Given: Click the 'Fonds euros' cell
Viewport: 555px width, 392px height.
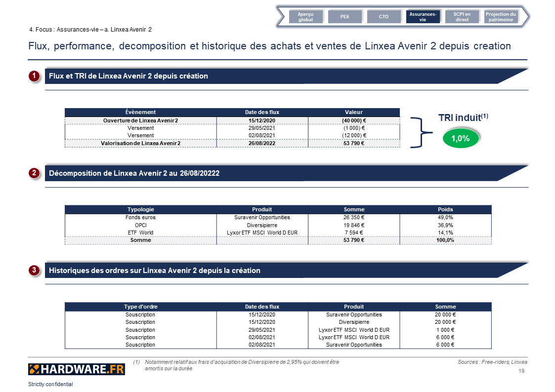Looking at the screenshot, I should (x=140, y=217).
